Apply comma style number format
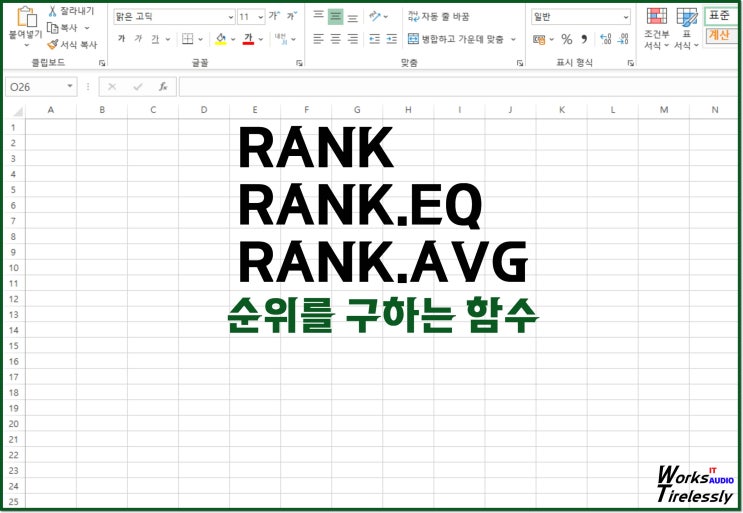The width and height of the screenshot is (743, 513). (584, 39)
